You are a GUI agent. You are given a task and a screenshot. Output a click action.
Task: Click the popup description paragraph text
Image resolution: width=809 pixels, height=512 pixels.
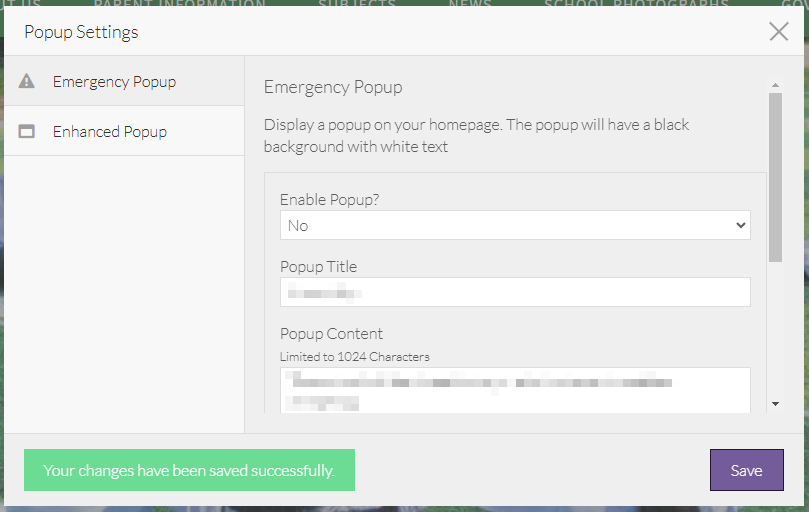click(x=477, y=136)
